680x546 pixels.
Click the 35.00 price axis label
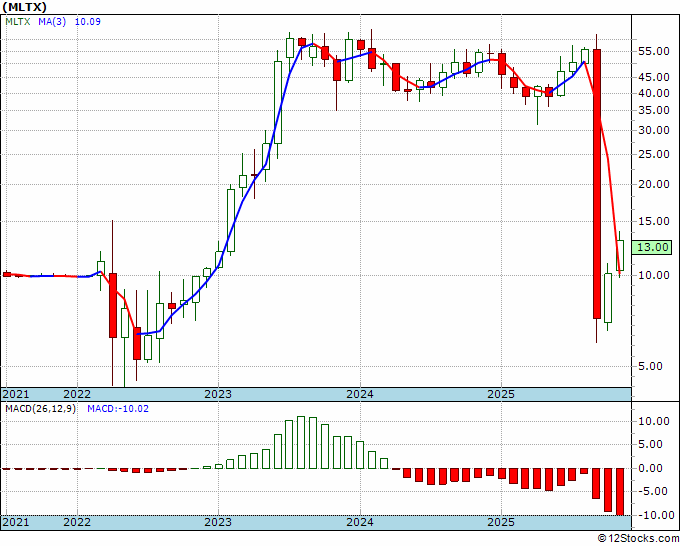click(654, 111)
